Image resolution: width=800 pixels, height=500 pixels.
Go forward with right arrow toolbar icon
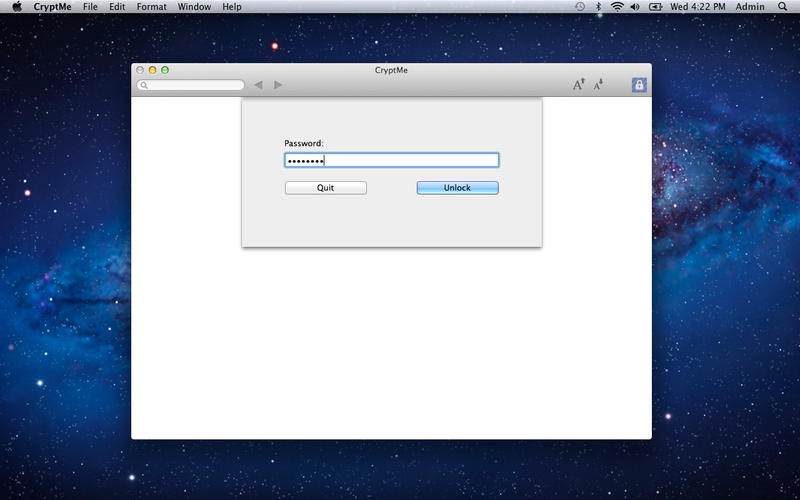point(278,85)
